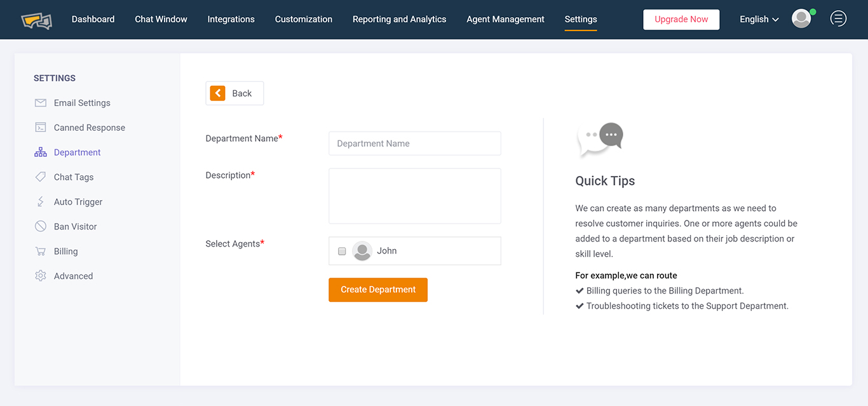Click the Auto Trigger lightning icon
The height and width of the screenshot is (406, 868).
pos(41,202)
